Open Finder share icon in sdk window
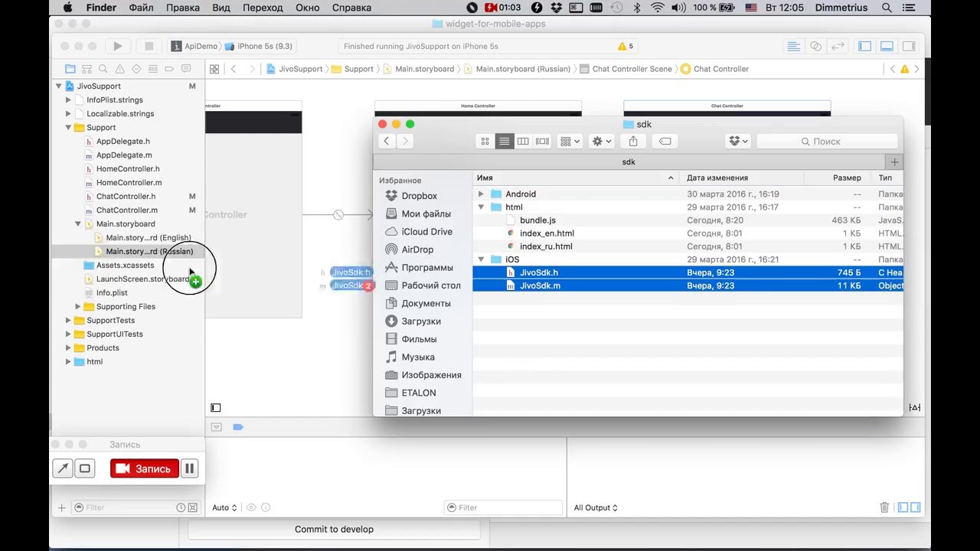The height and width of the screenshot is (551, 980). tap(633, 142)
